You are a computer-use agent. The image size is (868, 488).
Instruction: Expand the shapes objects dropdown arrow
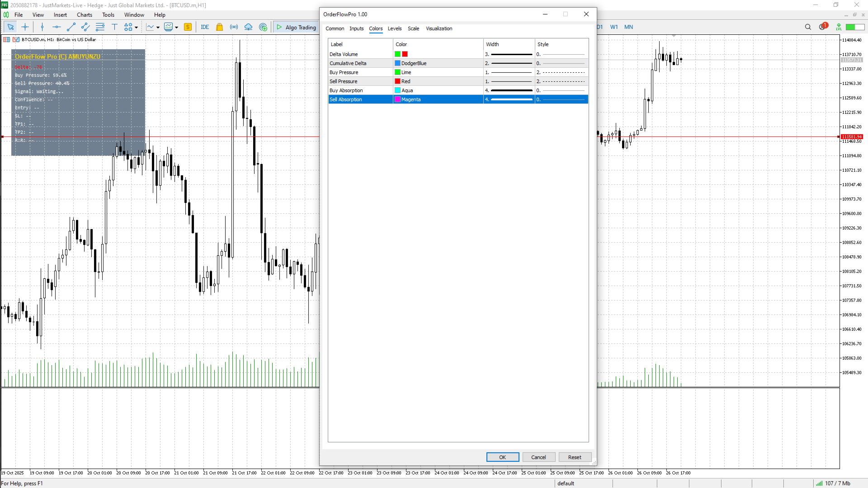click(x=136, y=28)
